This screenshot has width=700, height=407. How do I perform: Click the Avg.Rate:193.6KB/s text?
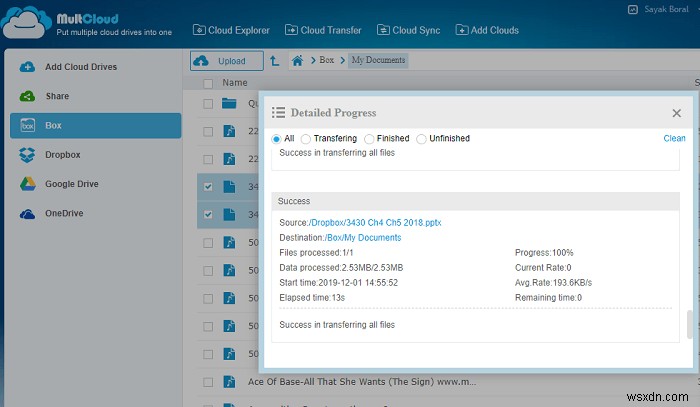coord(553,283)
